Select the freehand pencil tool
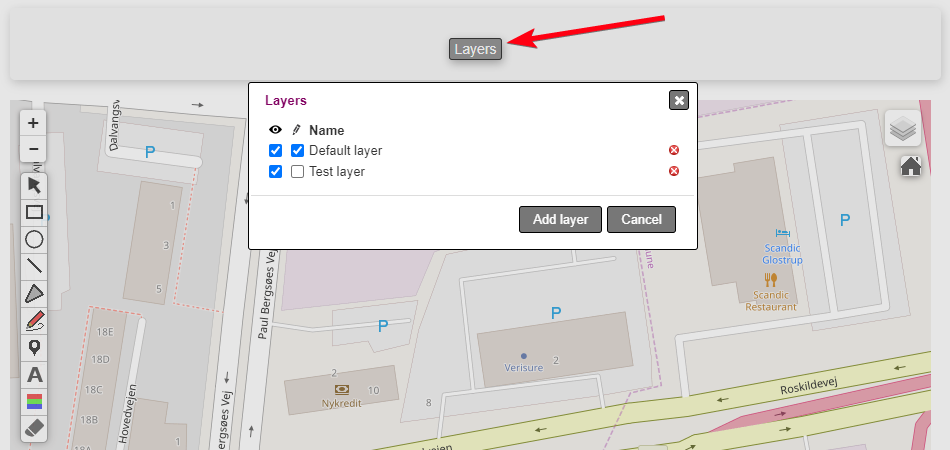 pos(34,320)
